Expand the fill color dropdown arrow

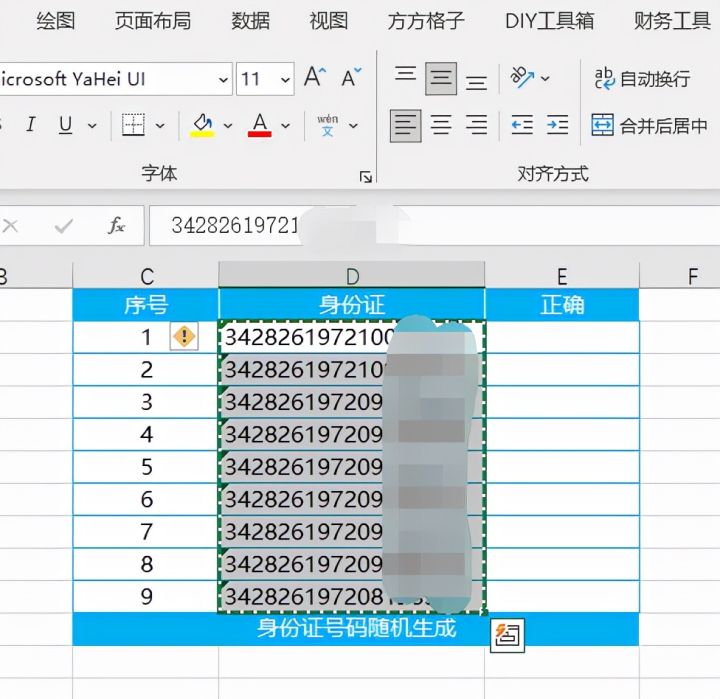[x=228, y=125]
